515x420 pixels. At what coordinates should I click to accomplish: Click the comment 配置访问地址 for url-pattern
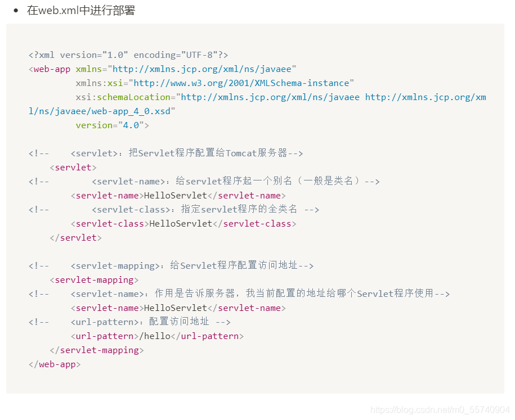tap(130, 322)
